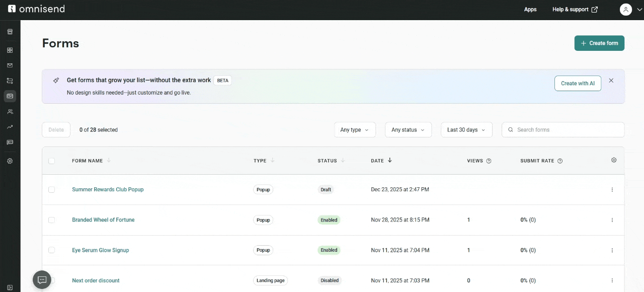Open the reports trend-line icon in the sidebar
Viewport: 644px width, 292px height.
(x=10, y=127)
